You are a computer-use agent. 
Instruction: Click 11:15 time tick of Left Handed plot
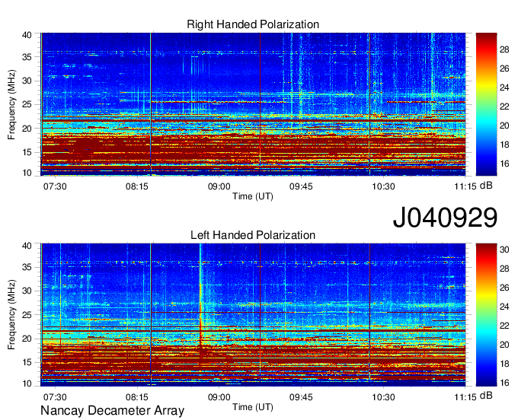pyautogui.click(x=465, y=397)
